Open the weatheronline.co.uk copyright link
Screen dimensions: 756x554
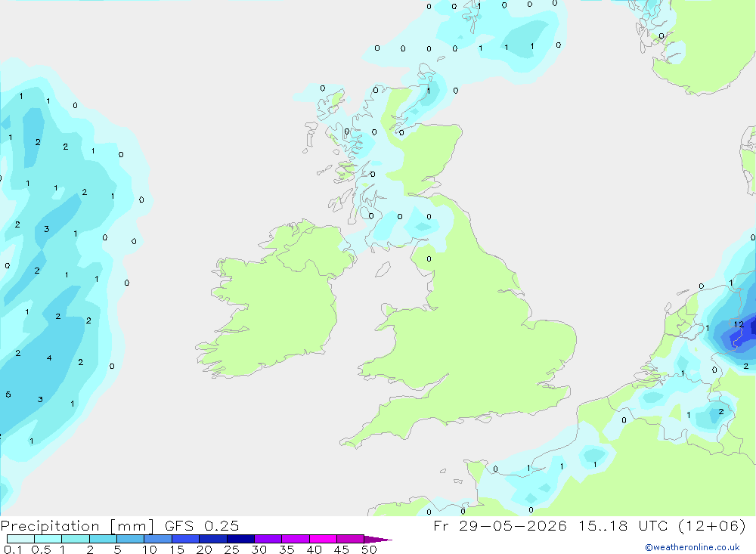(x=692, y=547)
